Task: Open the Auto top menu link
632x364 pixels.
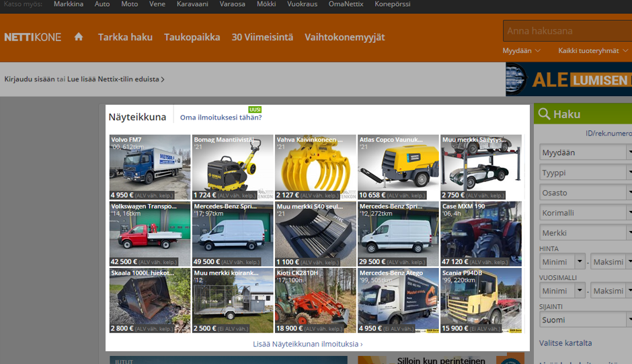Action: [x=102, y=4]
